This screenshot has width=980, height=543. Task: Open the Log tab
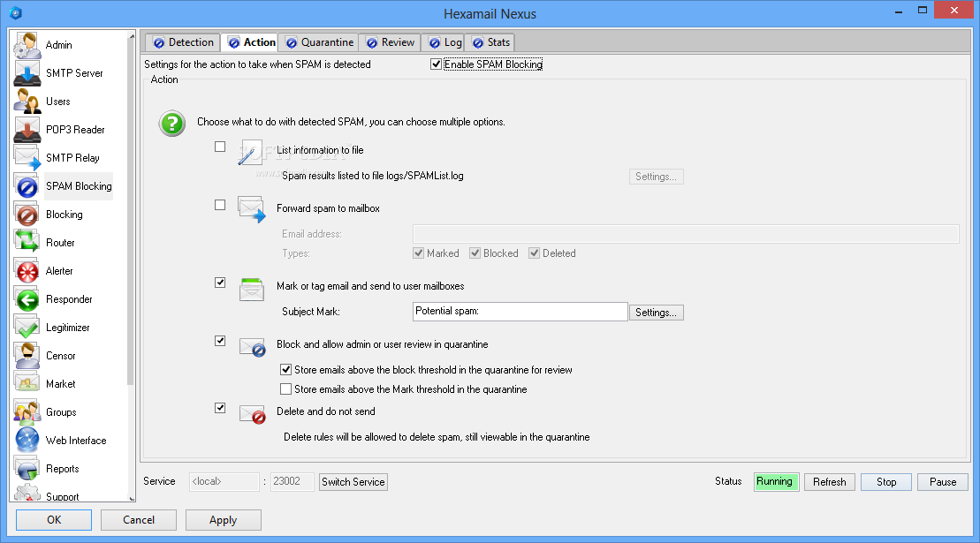tap(444, 42)
